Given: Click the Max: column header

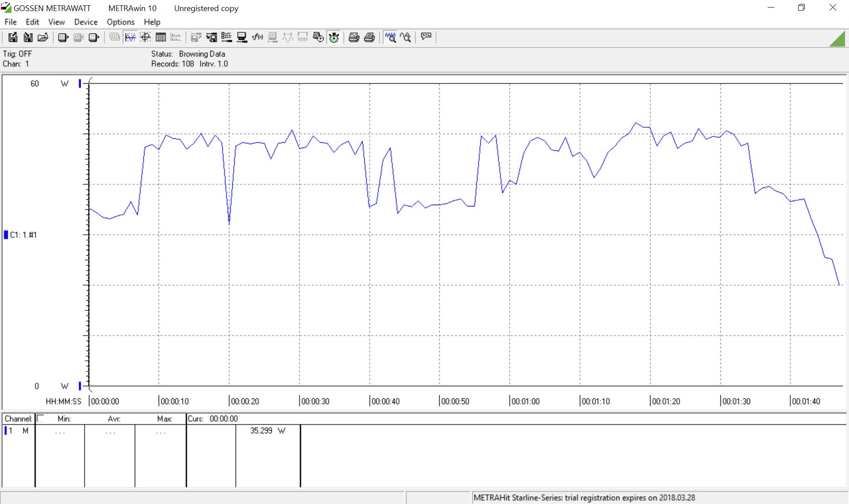Looking at the screenshot, I should (164, 419).
